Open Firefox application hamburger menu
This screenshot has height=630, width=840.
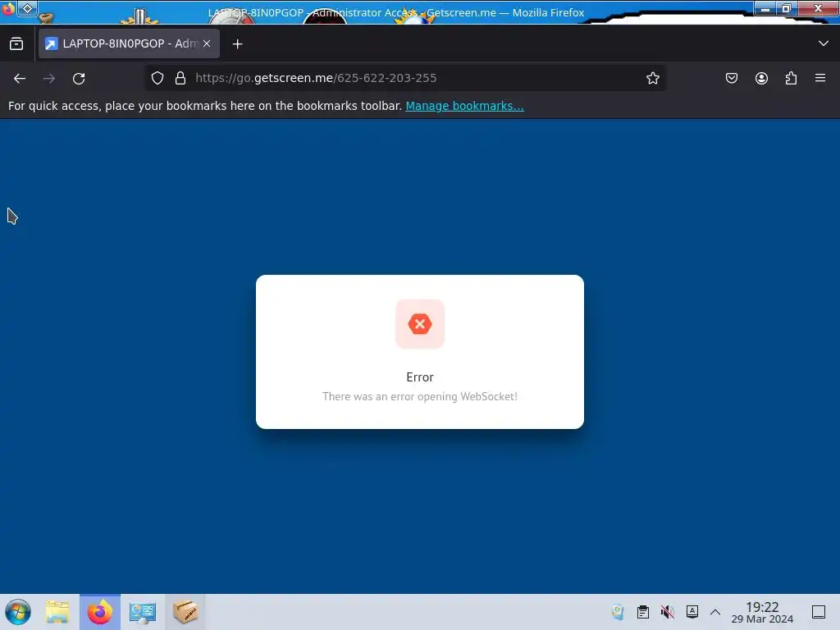coord(819,78)
